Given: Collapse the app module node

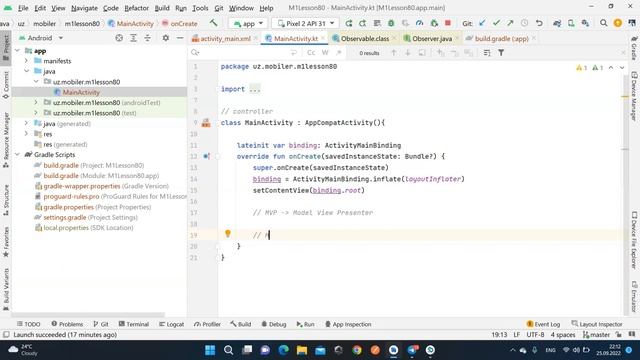Looking at the screenshot, I should 18,51.
